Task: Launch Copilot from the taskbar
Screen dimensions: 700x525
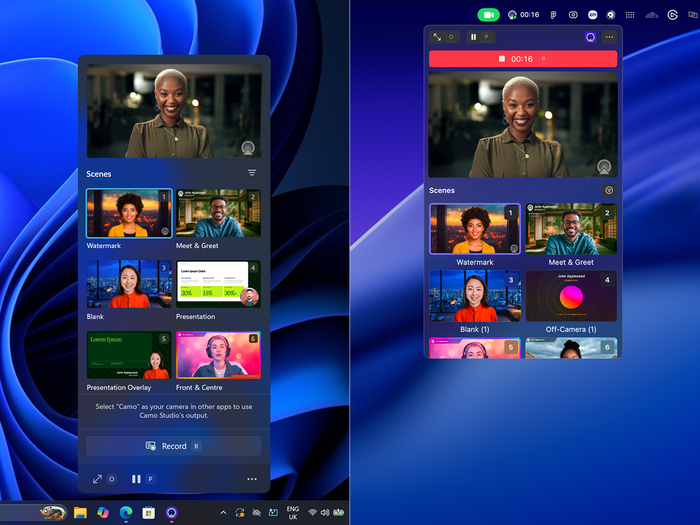Action: pyautogui.click(x=103, y=512)
